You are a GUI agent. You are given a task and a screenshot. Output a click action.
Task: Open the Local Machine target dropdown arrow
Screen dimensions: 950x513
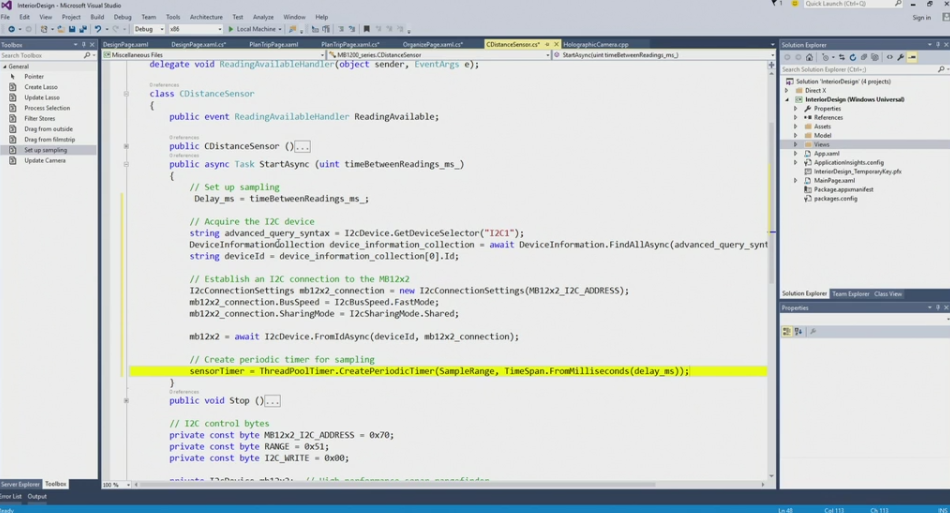click(x=279, y=29)
